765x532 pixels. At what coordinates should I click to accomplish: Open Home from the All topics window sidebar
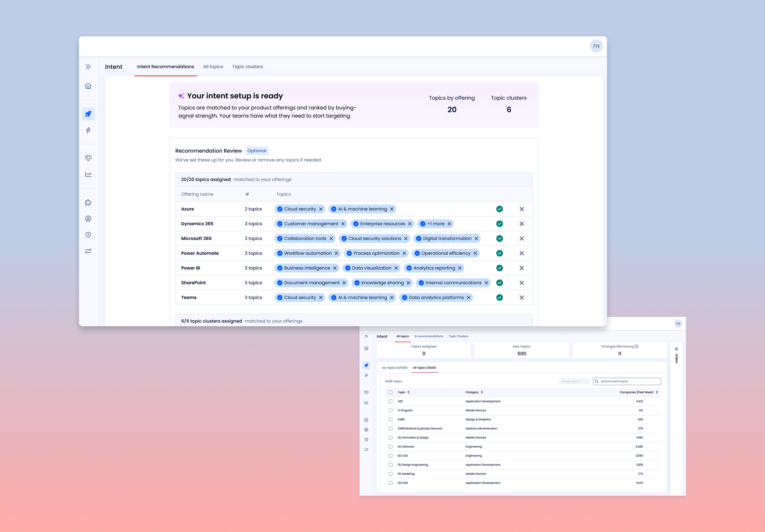coord(366,348)
